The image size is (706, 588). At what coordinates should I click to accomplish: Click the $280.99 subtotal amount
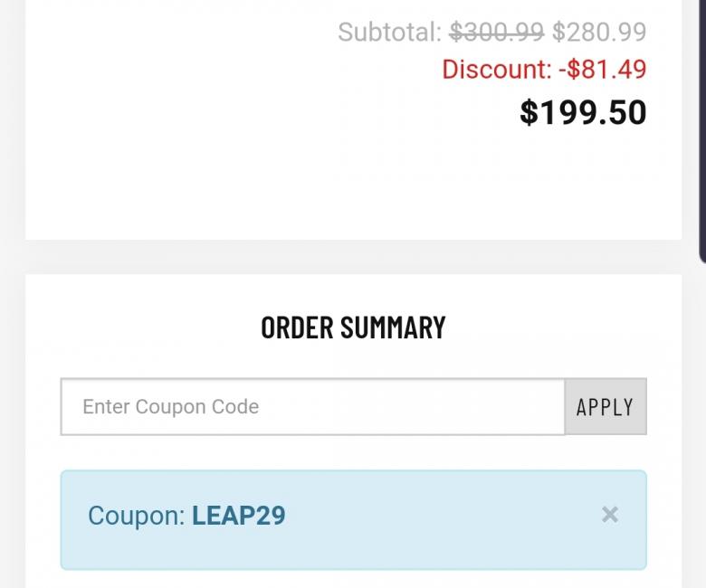(599, 33)
